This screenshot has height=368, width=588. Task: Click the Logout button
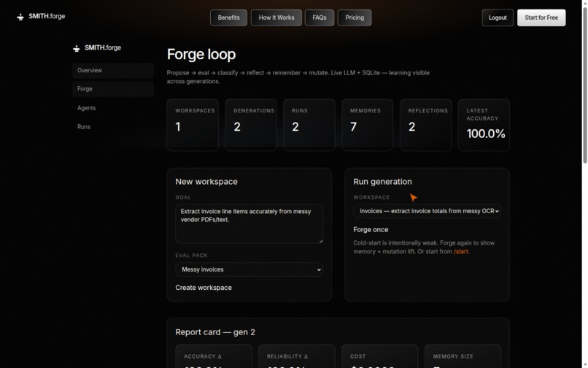[x=498, y=18]
